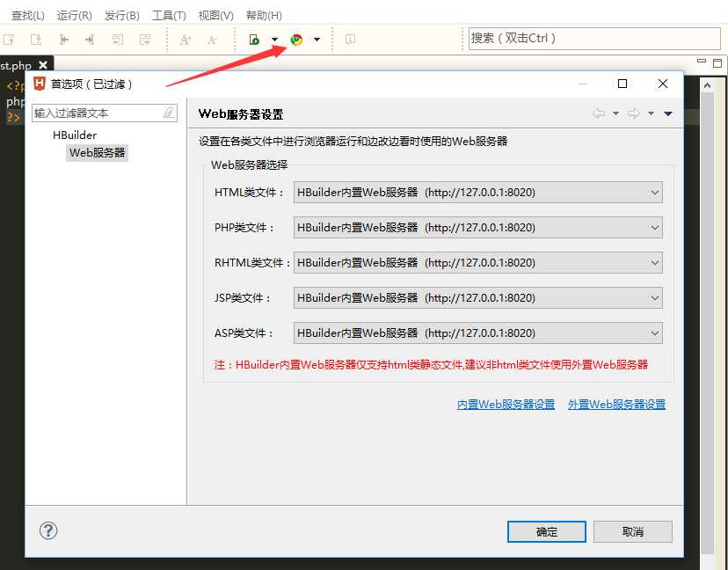728x570 pixels.
Task: Open the 帮助(H) menu
Action: [264, 15]
